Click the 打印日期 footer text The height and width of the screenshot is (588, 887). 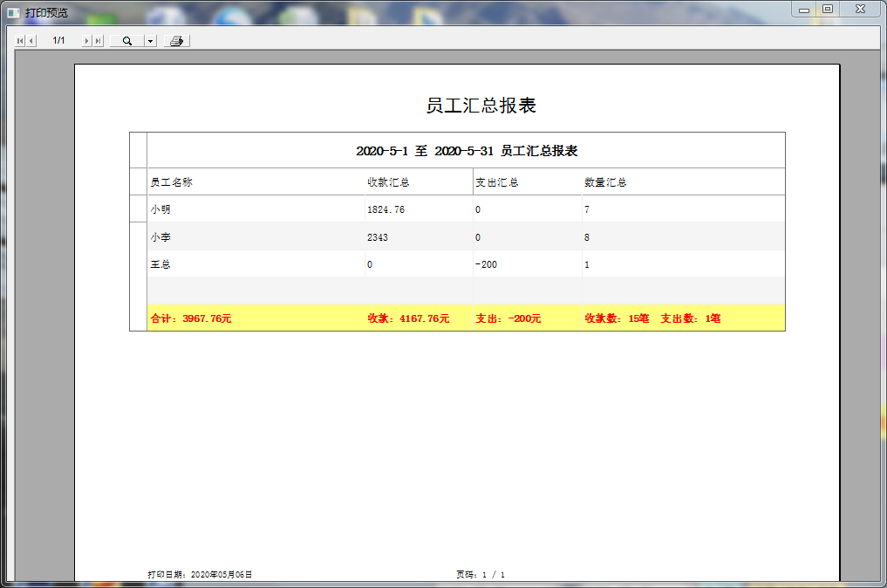[x=200, y=575]
